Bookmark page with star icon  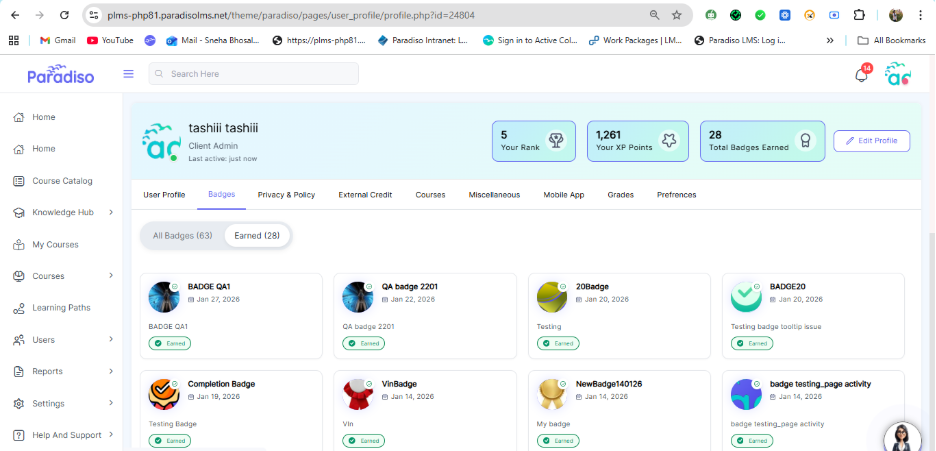677,16
